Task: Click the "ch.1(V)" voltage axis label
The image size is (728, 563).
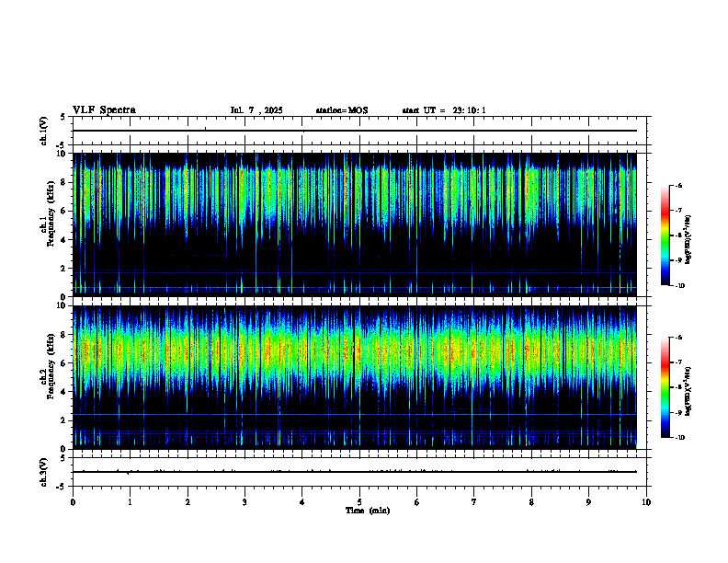Action: point(44,131)
